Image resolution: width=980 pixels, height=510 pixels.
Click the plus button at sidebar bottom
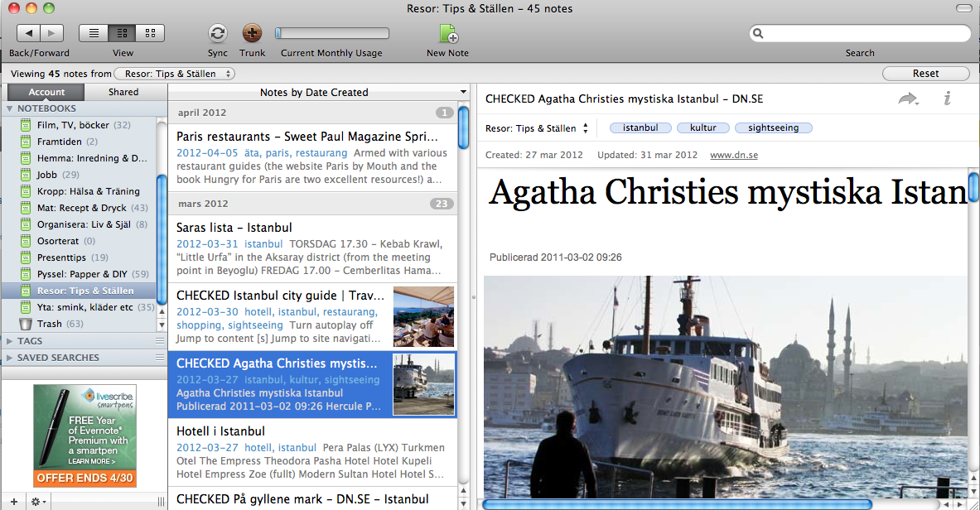click(13, 502)
